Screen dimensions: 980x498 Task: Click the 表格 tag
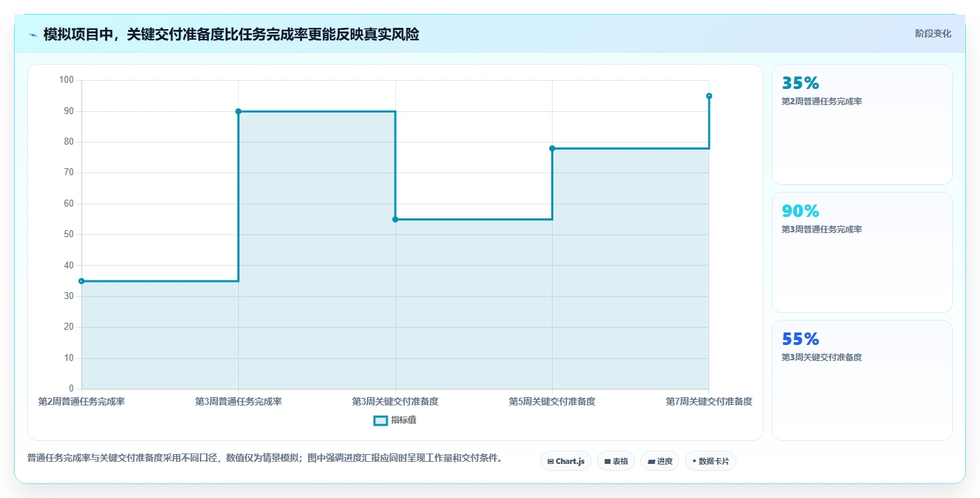click(x=616, y=461)
